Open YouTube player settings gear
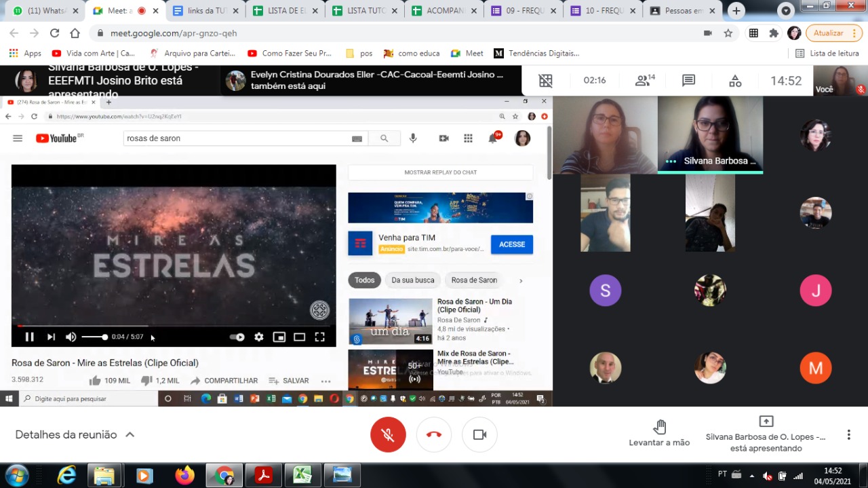 pyautogui.click(x=258, y=337)
